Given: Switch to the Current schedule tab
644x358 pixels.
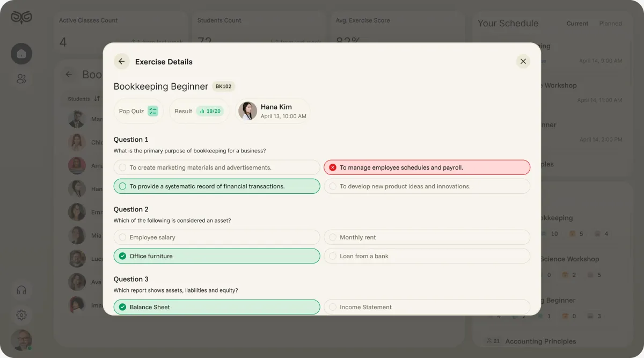Looking at the screenshot, I should [x=577, y=24].
